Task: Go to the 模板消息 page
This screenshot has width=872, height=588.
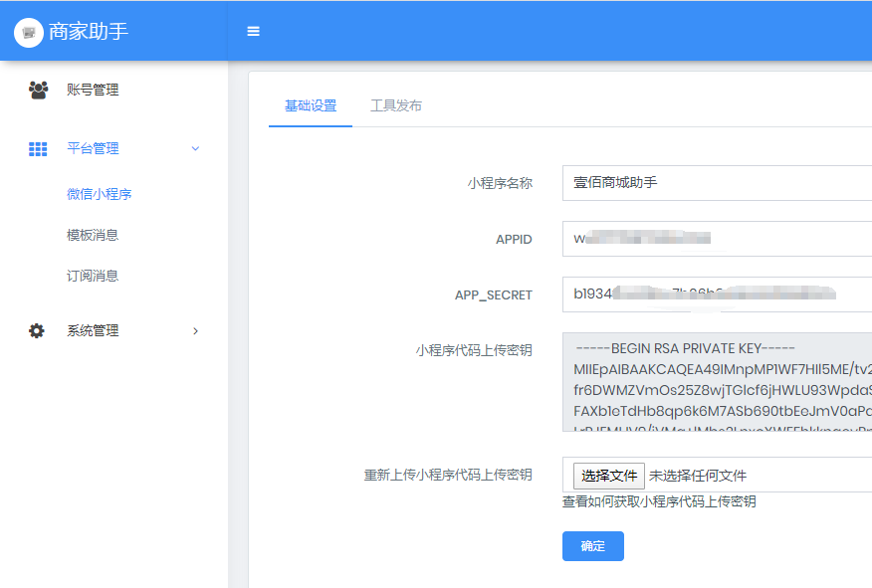Action: click(x=93, y=235)
